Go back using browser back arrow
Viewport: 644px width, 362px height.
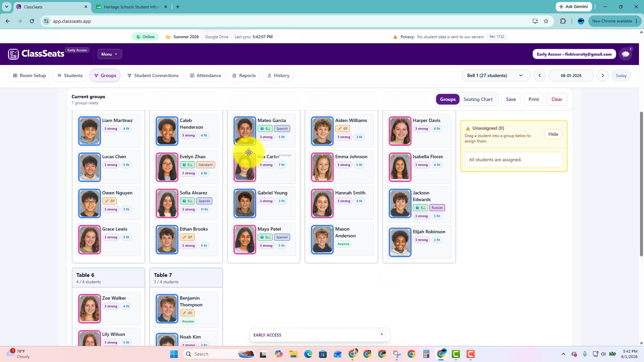[x=8, y=21]
